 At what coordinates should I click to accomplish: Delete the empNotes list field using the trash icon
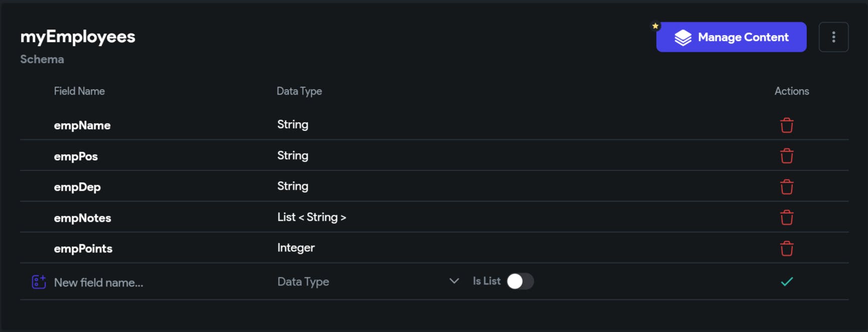[787, 217]
